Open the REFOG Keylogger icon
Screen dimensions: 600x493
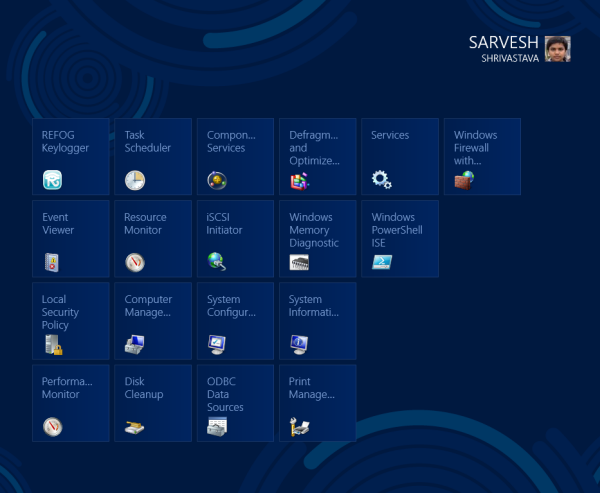click(52, 180)
